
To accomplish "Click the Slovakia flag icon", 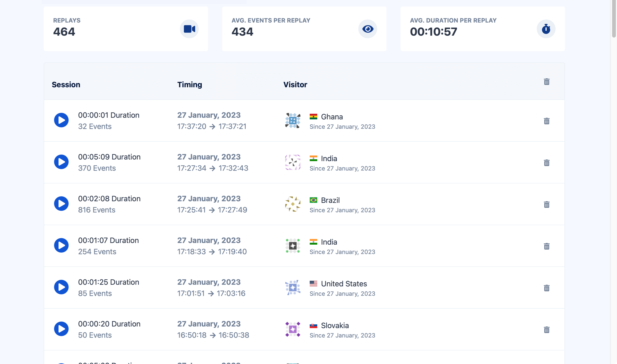I will (313, 326).
